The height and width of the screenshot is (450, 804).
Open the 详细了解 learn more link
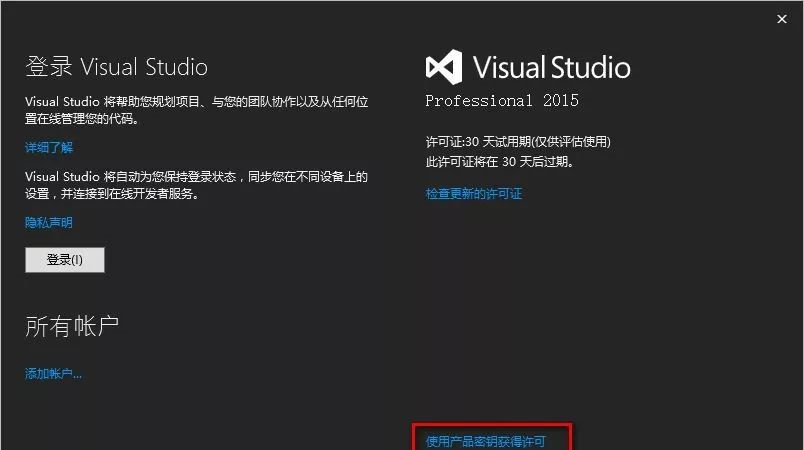point(49,148)
